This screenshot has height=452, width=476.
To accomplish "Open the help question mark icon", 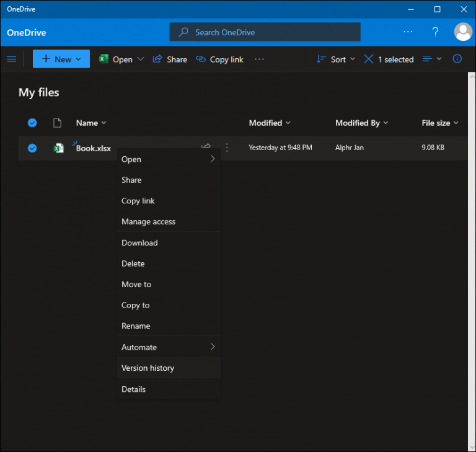I will click(435, 32).
